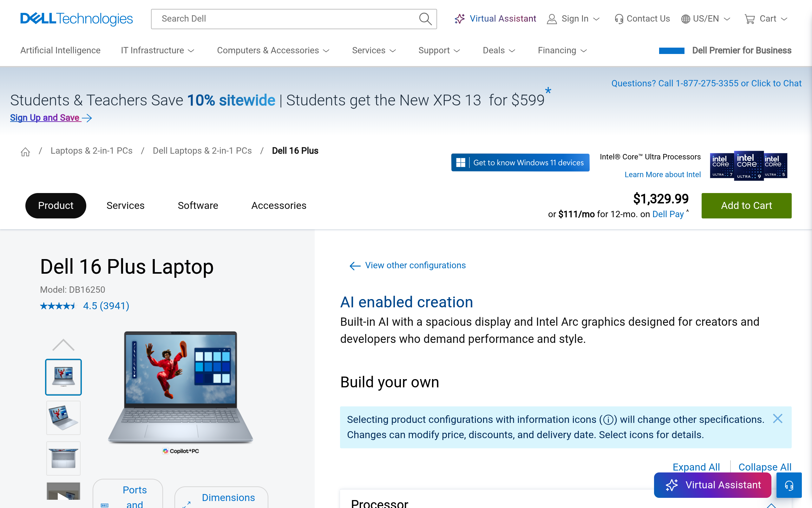The image size is (812, 508).
Task: Dismiss the blue configuration info notice
Action: (x=777, y=419)
